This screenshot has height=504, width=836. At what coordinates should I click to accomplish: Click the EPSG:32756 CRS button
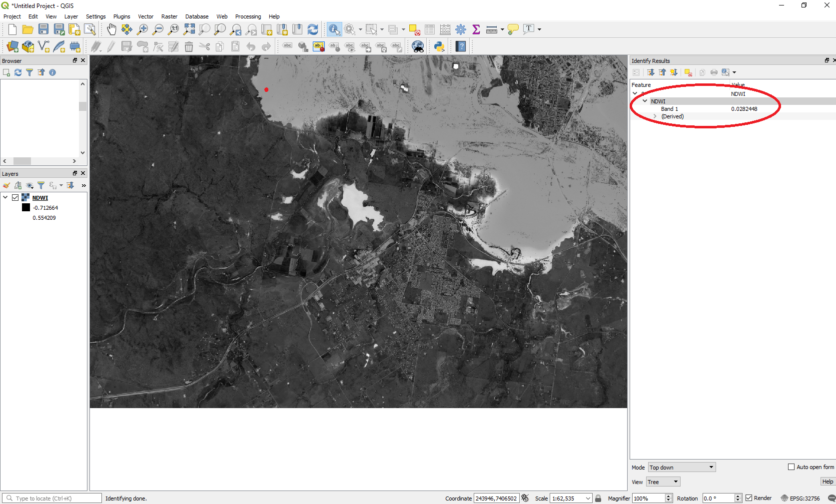tap(801, 498)
